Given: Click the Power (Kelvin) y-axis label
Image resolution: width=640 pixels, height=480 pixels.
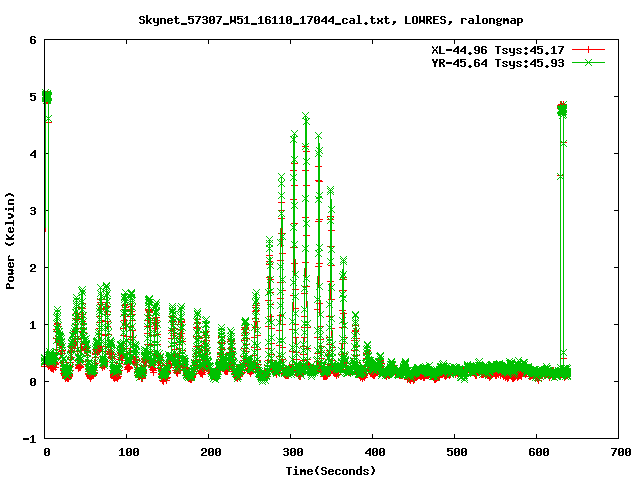Looking at the screenshot, I should [x=10, y=241].
